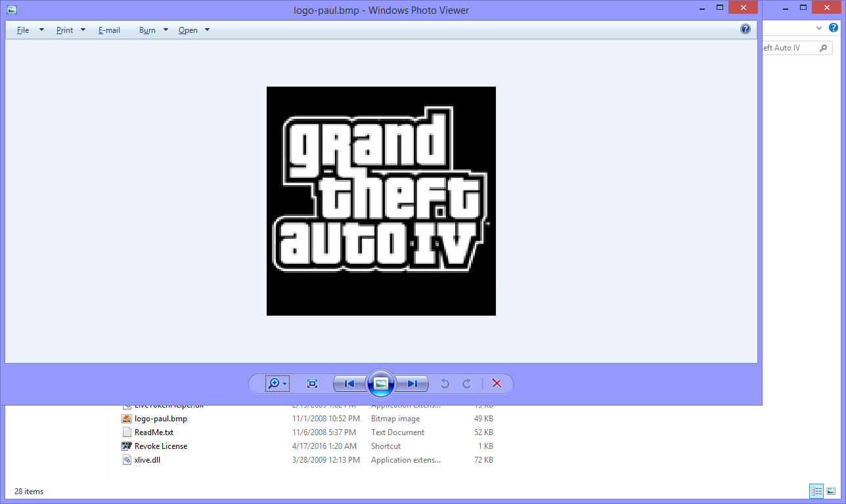The height and width of the screenshot is (504, 846).
Task: Go to the previous image
Action: click(x=349, y=383)
